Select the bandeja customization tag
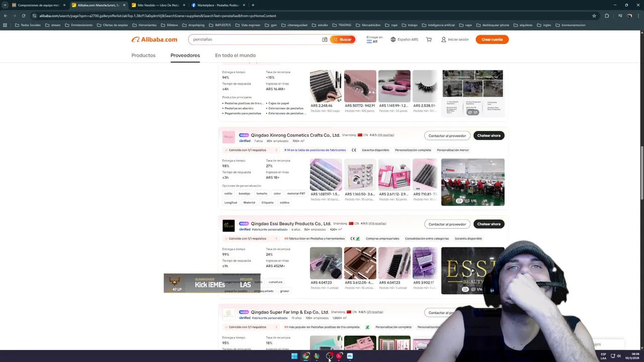This screenshot has width=644, height=362. click(245, 194)
